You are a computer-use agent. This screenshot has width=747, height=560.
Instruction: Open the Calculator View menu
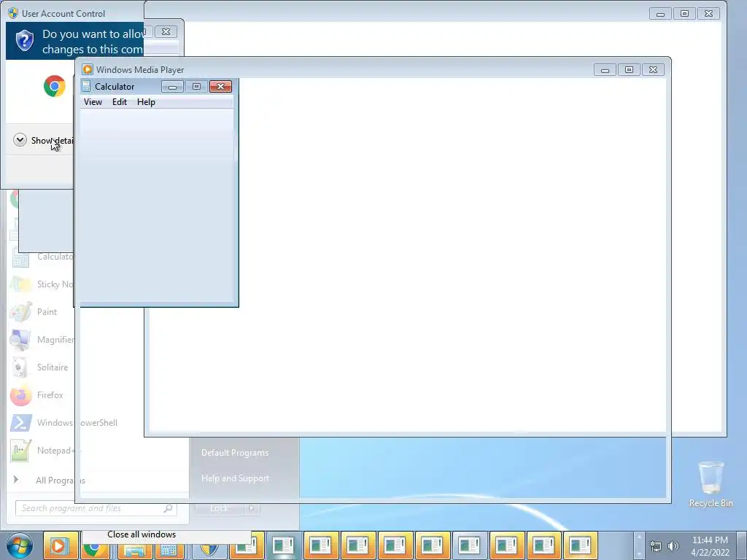coord(93,102)
